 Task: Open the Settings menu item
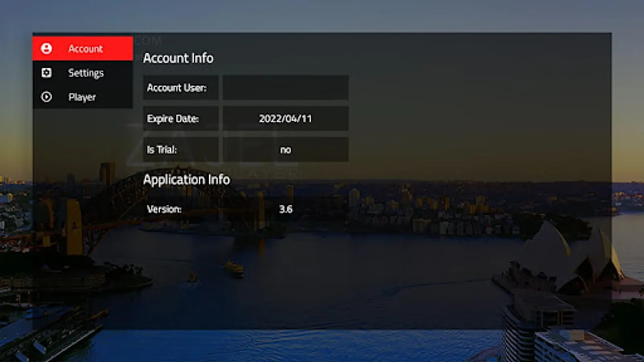coord(83,73)
